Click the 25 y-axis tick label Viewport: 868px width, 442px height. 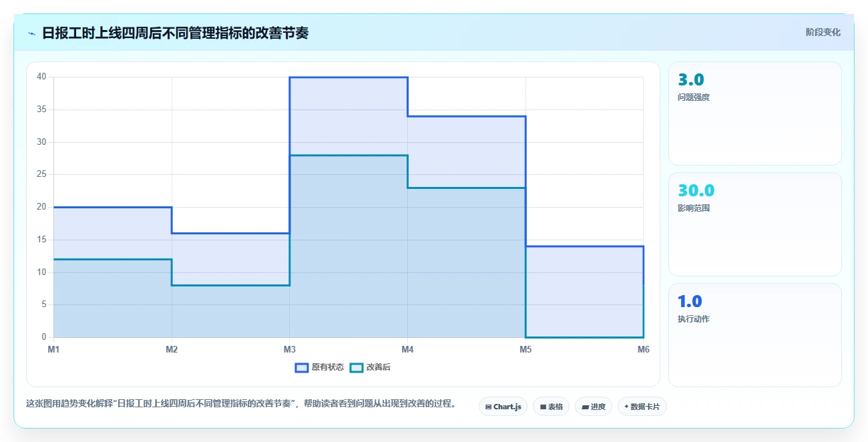pyautogui.click(x=41, y=174)
